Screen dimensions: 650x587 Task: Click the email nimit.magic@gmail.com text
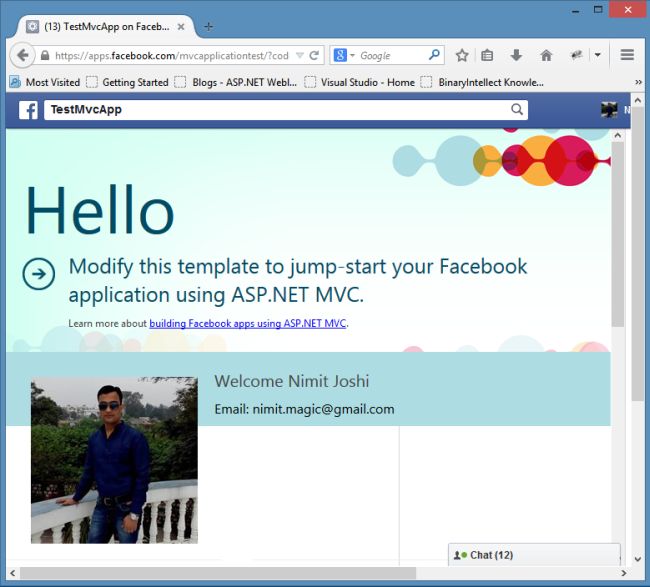(x=323, y=410)
